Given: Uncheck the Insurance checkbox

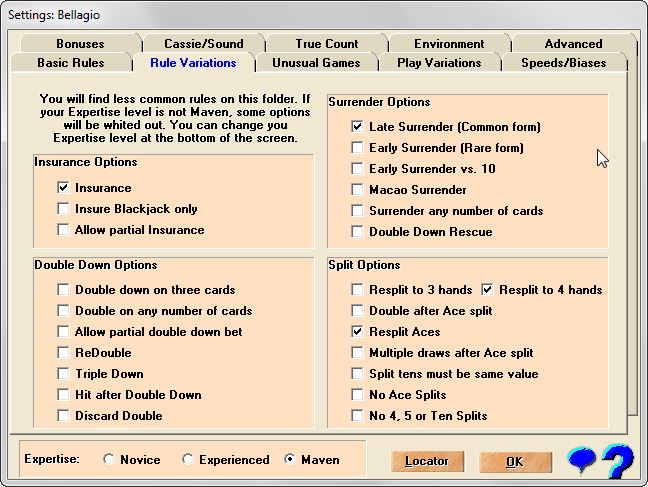Looking at the screenshot, I should tap(63, 187).
